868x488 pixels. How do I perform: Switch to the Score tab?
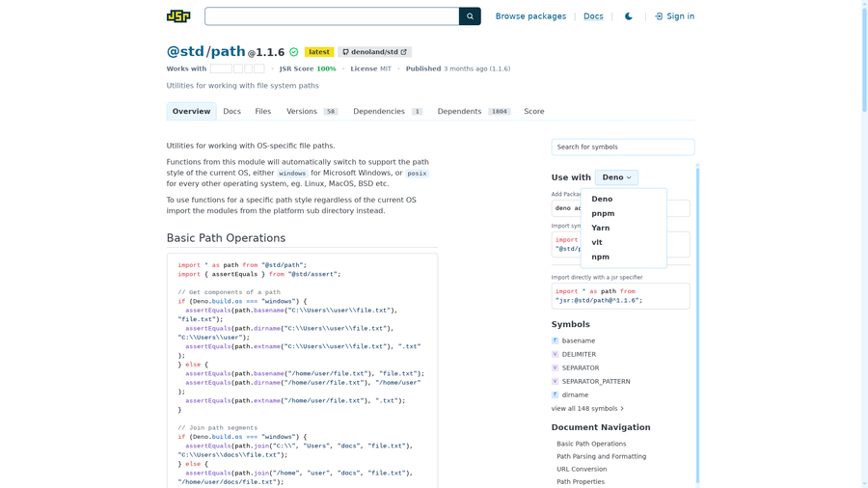[x=534, y=111]
